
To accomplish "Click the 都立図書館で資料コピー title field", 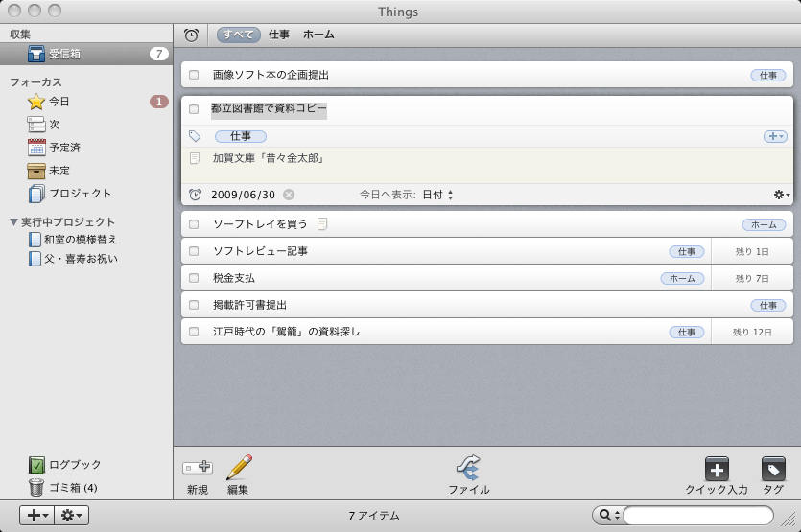I will [269, 109].
